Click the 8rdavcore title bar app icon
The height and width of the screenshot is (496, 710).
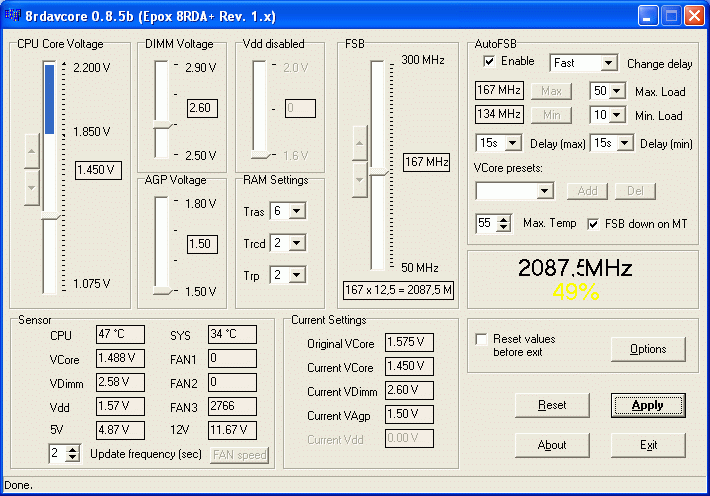[x=13, y=14]
